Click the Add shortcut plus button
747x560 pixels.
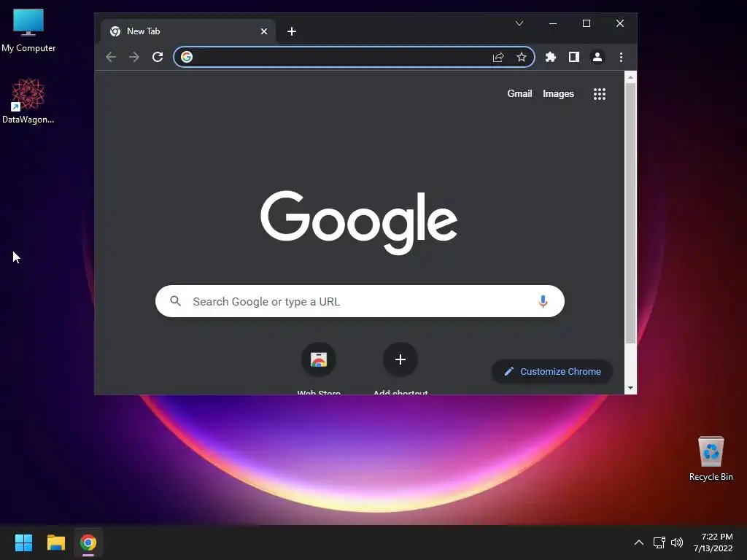tap(400, 359)
